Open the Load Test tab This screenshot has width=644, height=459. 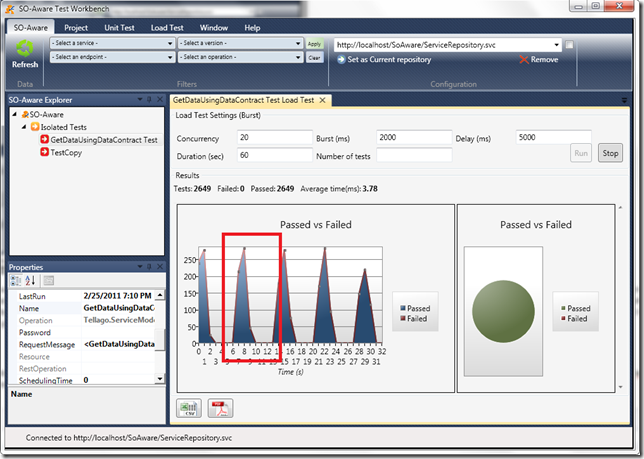click(167, 28)
